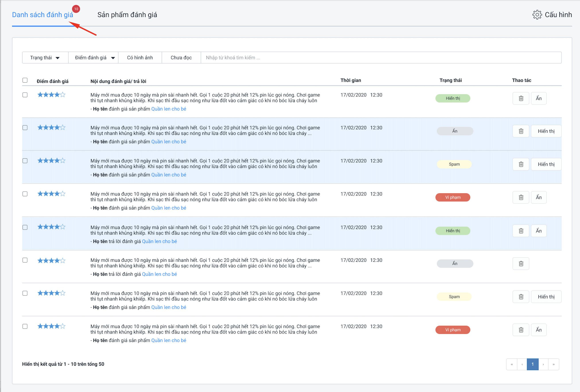Click Ẩn button in Hiển thị reply row
This screenshot has width=580, height=392.
[539, 231]
